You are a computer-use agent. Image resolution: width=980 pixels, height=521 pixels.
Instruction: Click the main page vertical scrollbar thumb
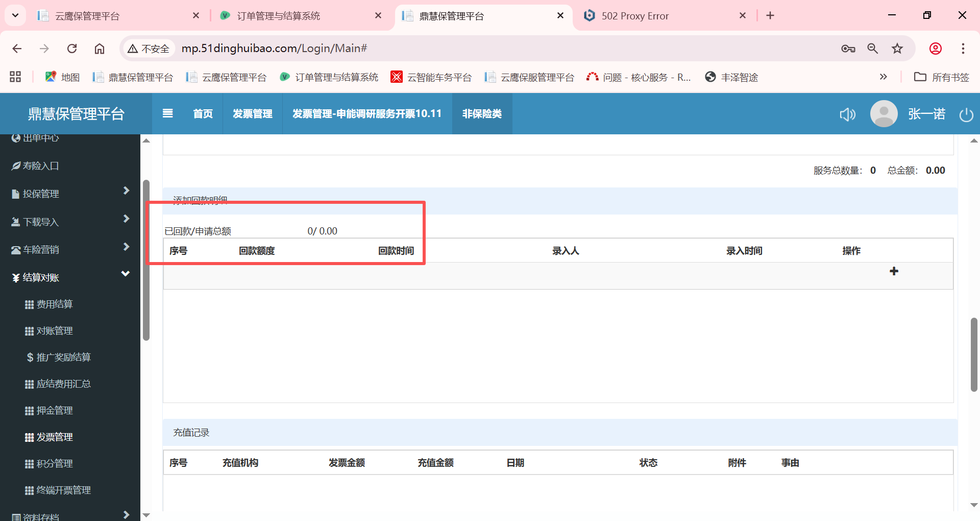pyautogui.click(x=974, y=354)
